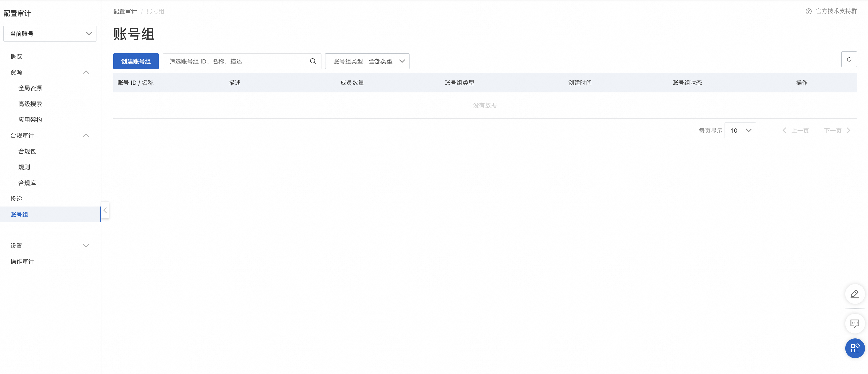
Task: Collapse the 资源 sidebar section
Action: click(x=86, y=72)
